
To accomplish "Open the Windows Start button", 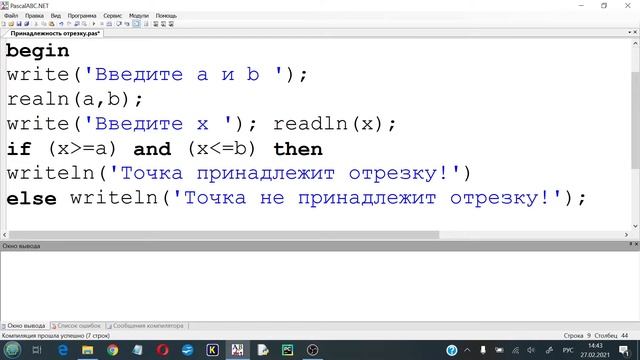I will tap(12, 350).
